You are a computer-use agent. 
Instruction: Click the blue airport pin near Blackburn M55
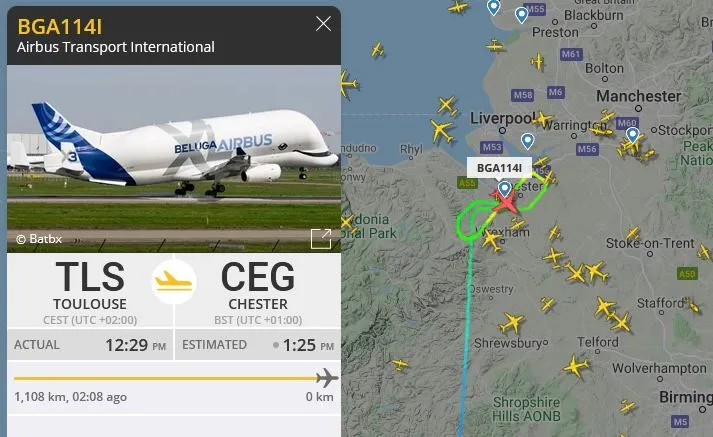pos(521,15)
